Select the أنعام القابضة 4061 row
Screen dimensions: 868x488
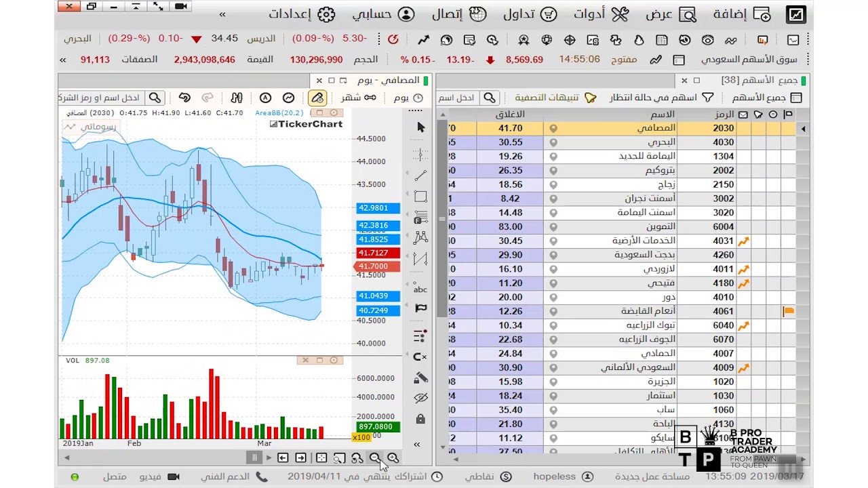[621, 311]
